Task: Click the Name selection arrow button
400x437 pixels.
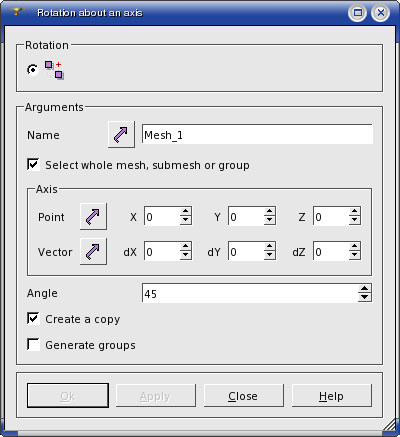Action: coord(121,134)
